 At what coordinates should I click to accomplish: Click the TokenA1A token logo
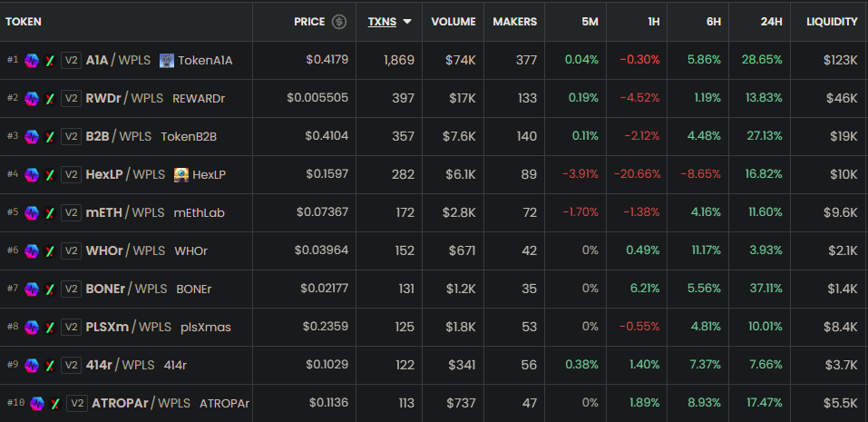167,61
